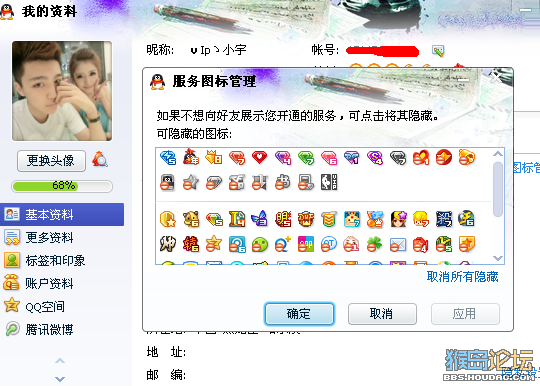Viewport: 540px width, 386px height.
Task: Click the icon list scroll-down arrow
Action: point(498,258)
